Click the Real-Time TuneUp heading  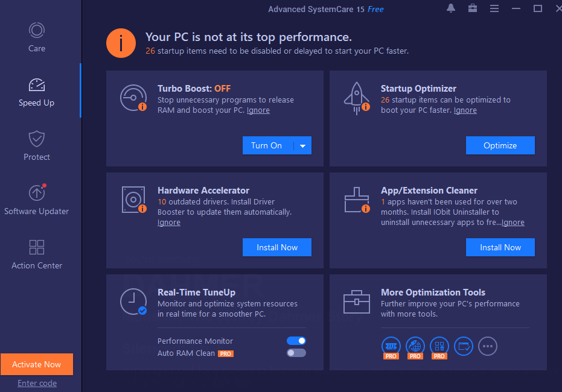coord(196,292)
